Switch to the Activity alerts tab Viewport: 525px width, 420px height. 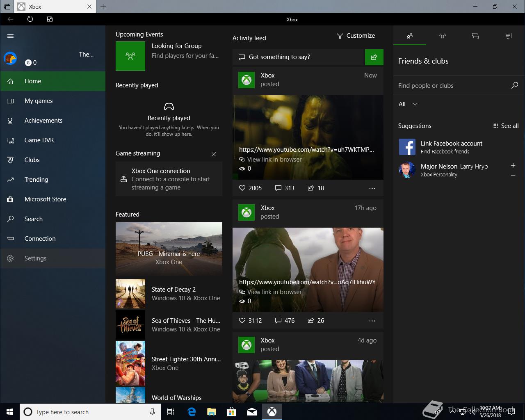(x=508, y=36)
